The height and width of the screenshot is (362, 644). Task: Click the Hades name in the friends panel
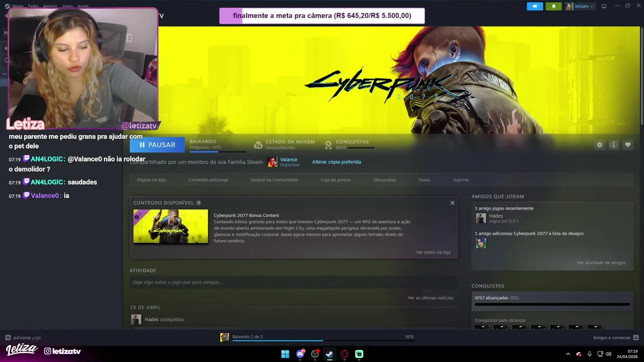point(496,216)
